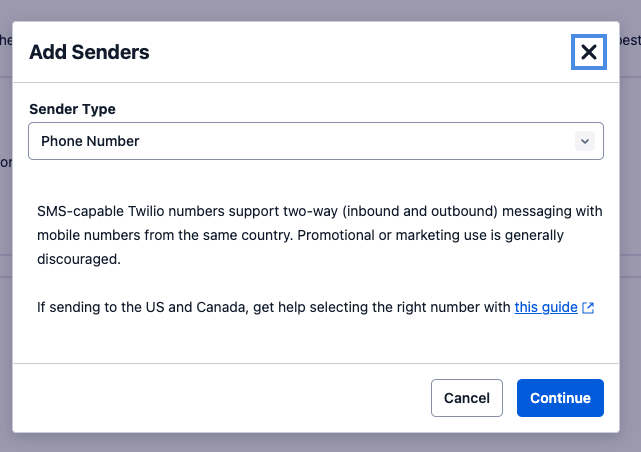Click the word "discouraged" in the description
This screenshot has height=452, width=641.
(x=78, y=258)
